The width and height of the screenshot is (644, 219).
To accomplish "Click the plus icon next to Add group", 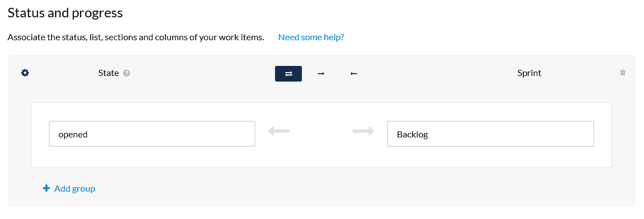I will [46, 188].
